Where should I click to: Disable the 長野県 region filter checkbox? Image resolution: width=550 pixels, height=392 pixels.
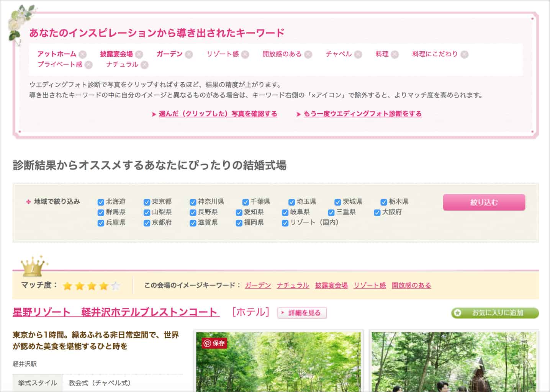click(x=193, y=212)
